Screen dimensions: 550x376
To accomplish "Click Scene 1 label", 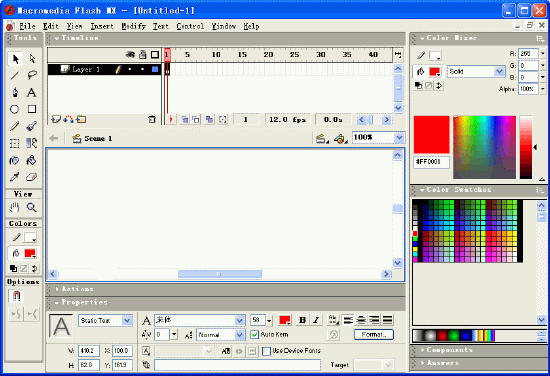I will click(98, 139).
